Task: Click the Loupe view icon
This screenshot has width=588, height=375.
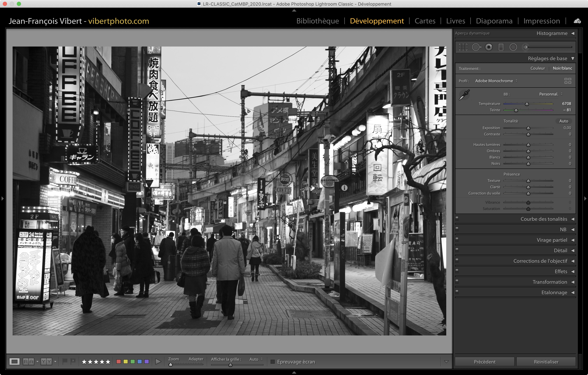Action: click(x=14, y=361)
